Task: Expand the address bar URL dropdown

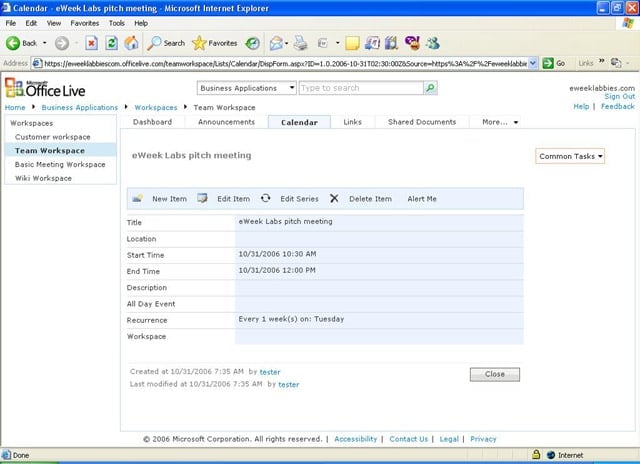Action: pyautogui.click(x=533, y=63)
